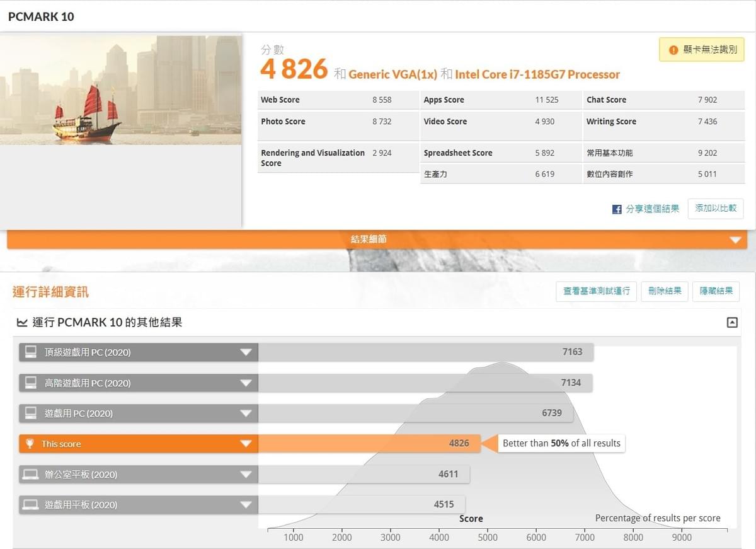Click the 分享這個結果 link
This screenshot has width=756, height=549.
(x=652, y=209)
